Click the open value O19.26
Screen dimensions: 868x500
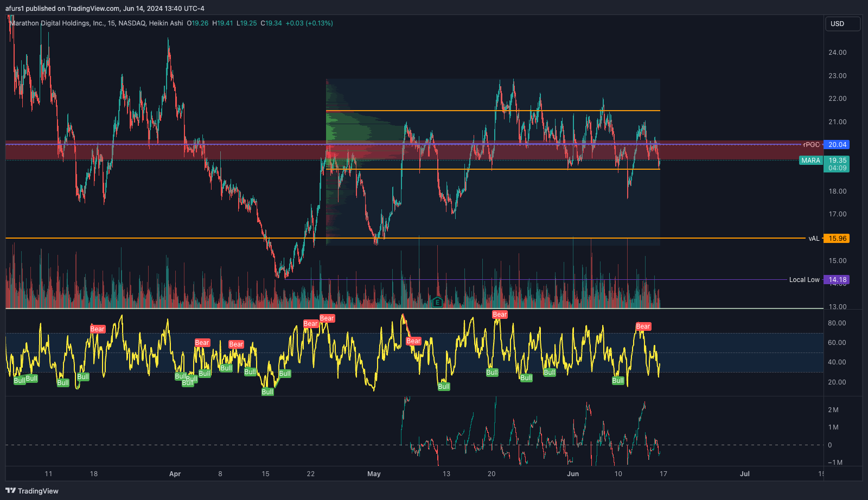point(197,23)
